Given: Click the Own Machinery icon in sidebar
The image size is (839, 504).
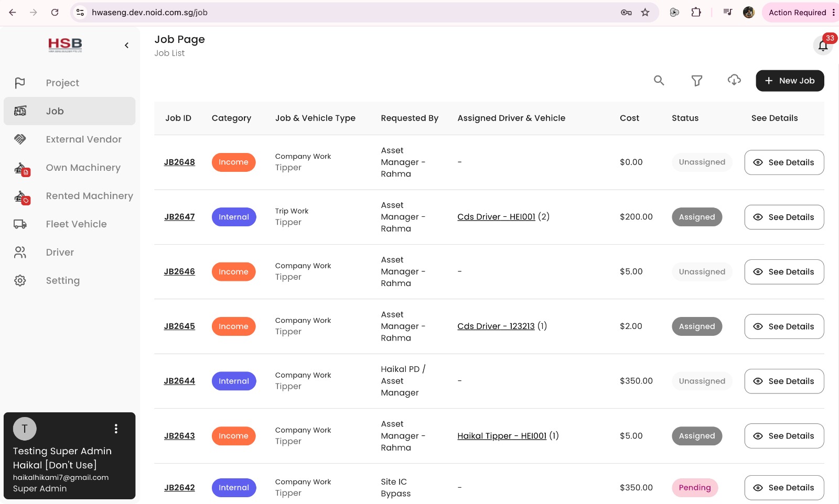Looking at the screenshot, I should pyautogui.click(x=21, y=169).
